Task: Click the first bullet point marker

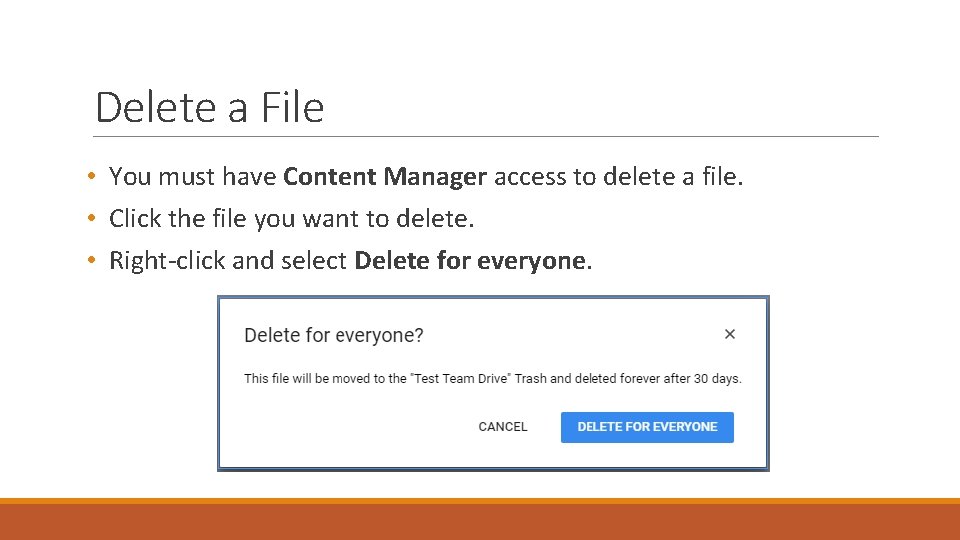Action: click(x=91, y=177)
